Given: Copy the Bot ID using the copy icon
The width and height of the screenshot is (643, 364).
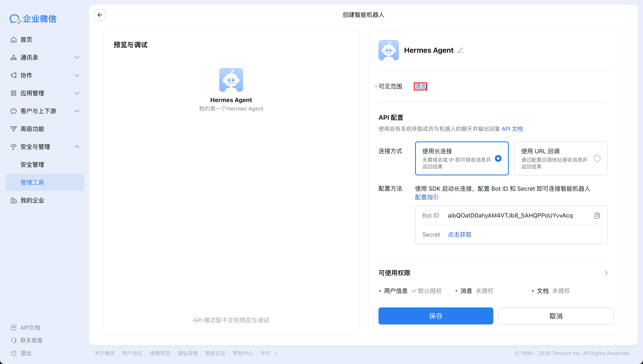Looking at the screenshot, I should [x=597, y=216].
